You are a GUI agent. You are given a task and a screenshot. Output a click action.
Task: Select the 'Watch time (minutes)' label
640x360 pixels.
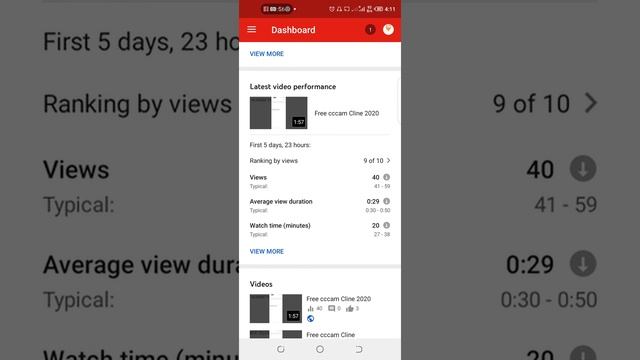pos(280,226)
